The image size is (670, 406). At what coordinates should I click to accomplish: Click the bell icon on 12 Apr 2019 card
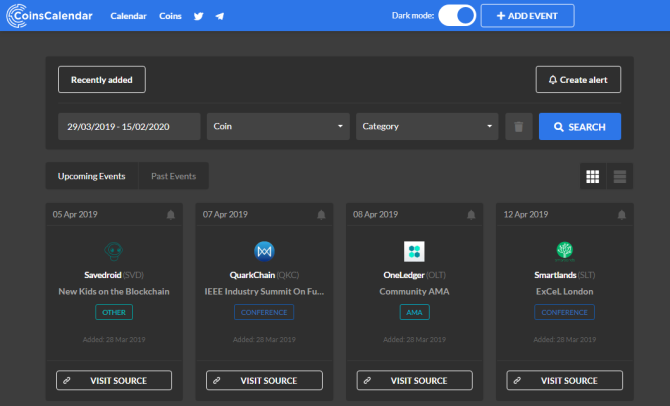[621, 215]
